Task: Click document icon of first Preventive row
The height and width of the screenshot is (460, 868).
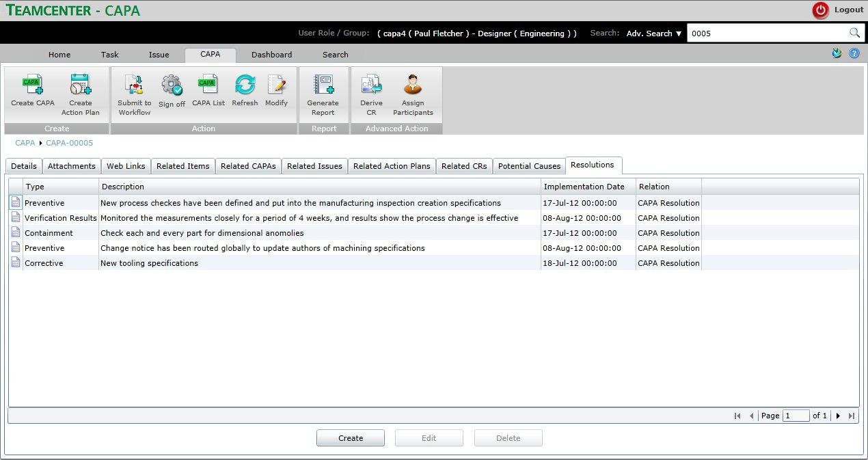Action: [16, 202]
